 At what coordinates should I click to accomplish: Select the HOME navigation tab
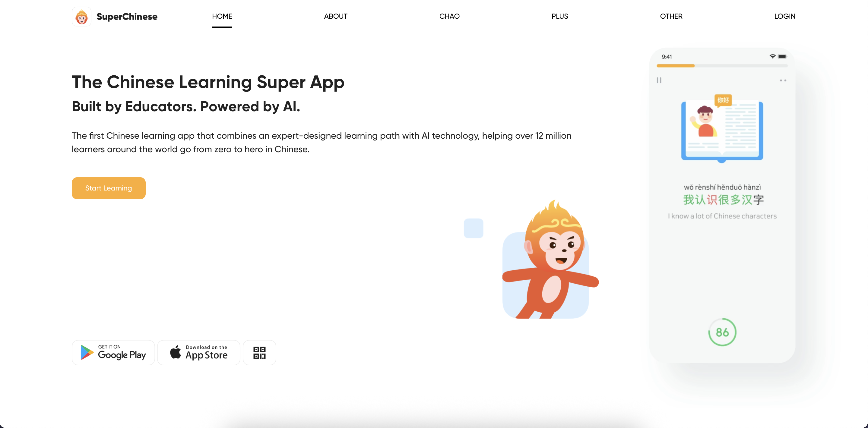click(x=222, y=16)
